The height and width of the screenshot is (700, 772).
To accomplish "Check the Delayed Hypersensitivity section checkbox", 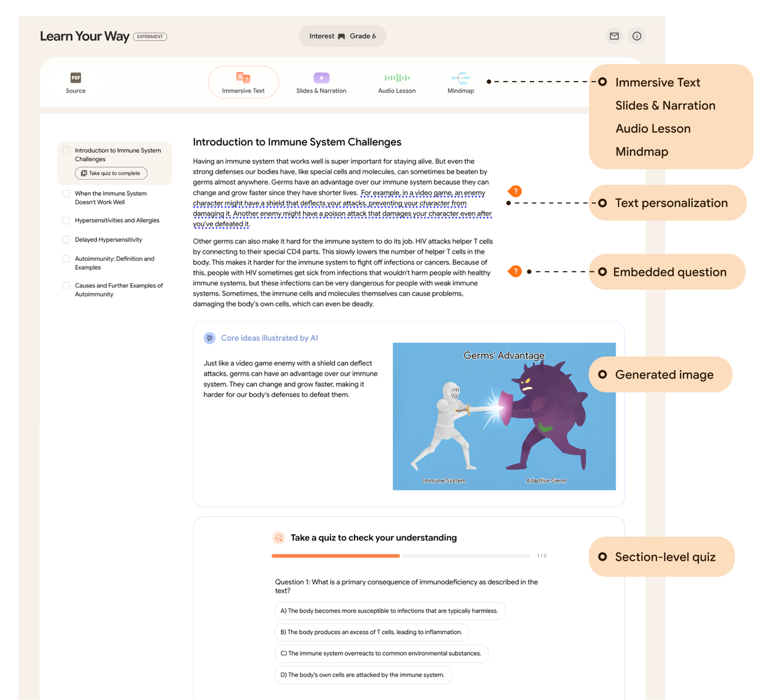I will (66, 240).
